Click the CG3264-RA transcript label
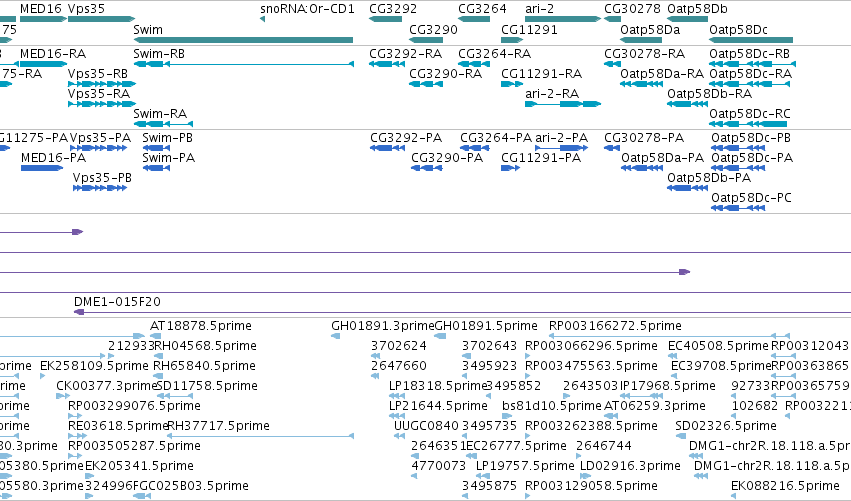The height and width of the screenshot is (501, 851). (494, 54)
